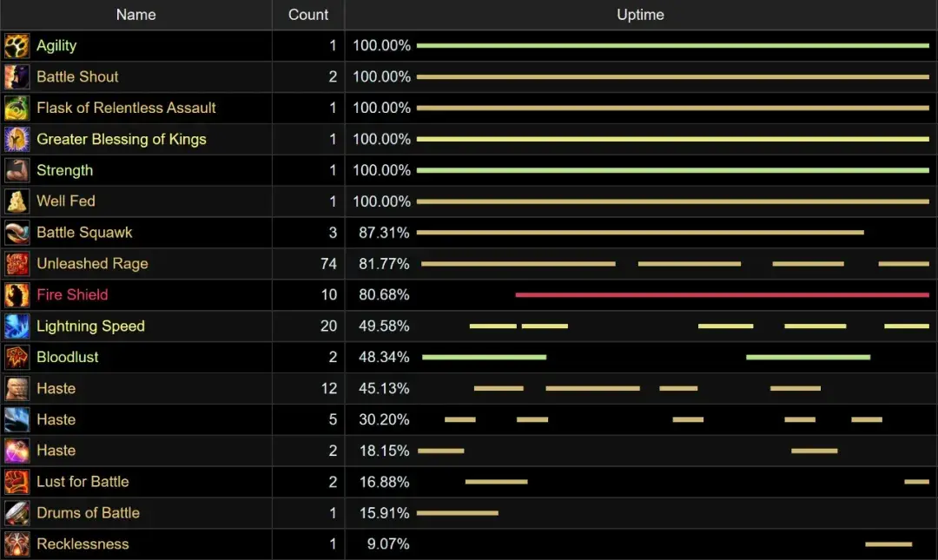Click the Recklessness uptime bar segment

(x=888, y=544)
